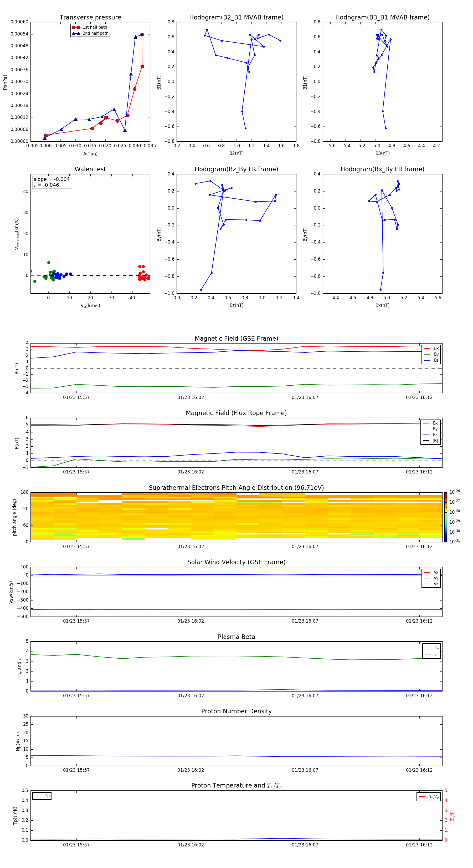473x868 pixels.
Task: Click the 'Transverse pressure' plot title
Action: 90,18
